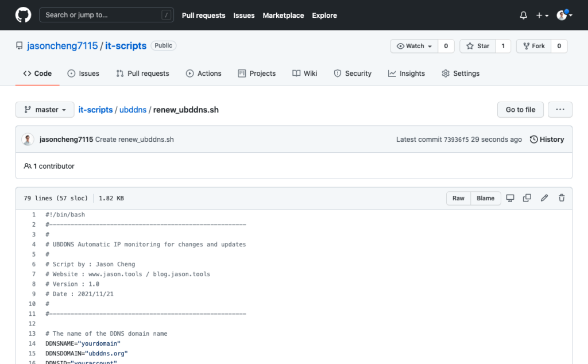
Task: Open commit History for this file
Action: [x=547, y=140]
